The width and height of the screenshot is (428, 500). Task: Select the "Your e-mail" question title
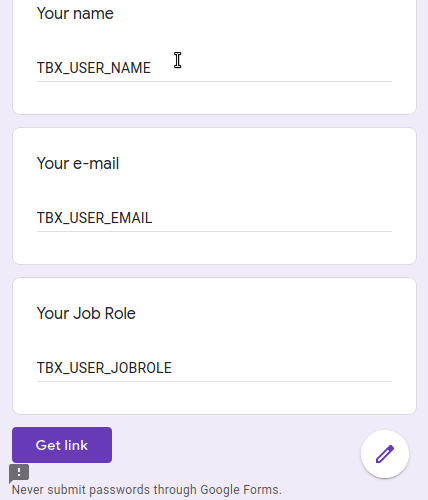[78, 163]
